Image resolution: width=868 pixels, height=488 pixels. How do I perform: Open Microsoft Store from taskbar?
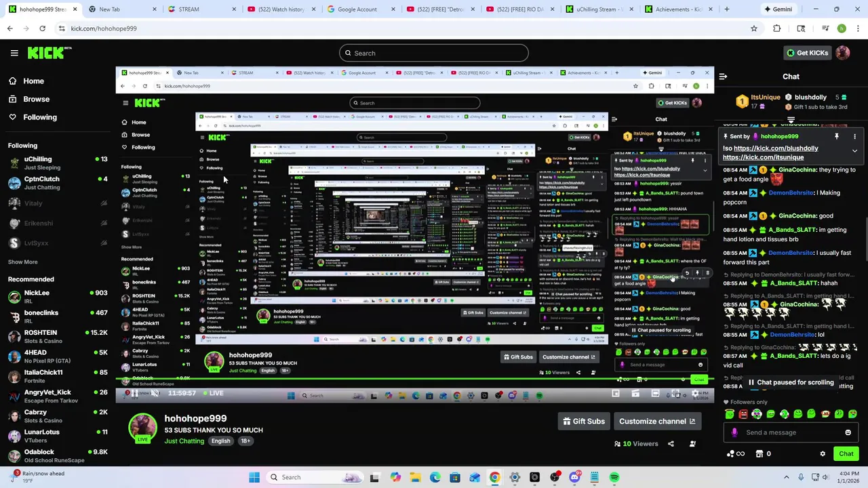coord(455,477)
